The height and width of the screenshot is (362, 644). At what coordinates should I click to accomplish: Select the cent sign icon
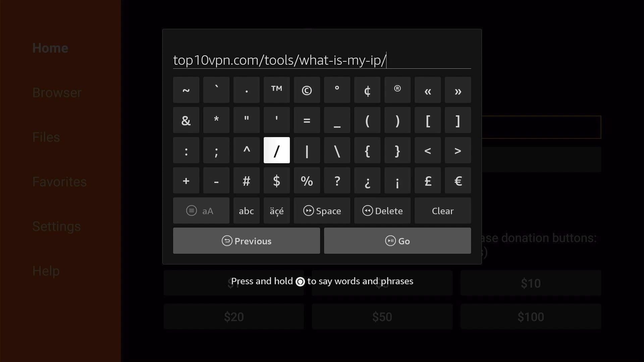tap(367, 90)
